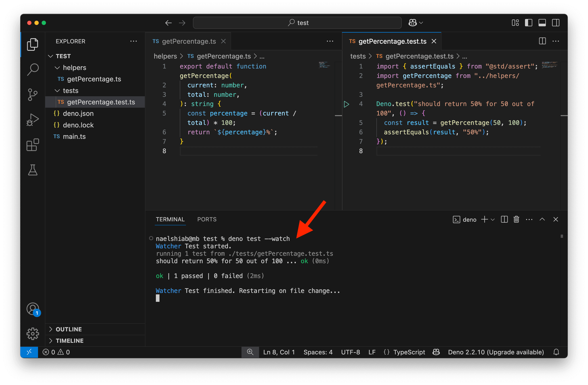Toggle the bottom panel visibility
Image resolution: width=588 pixels, height=385 pixels.
click(542, 23)
